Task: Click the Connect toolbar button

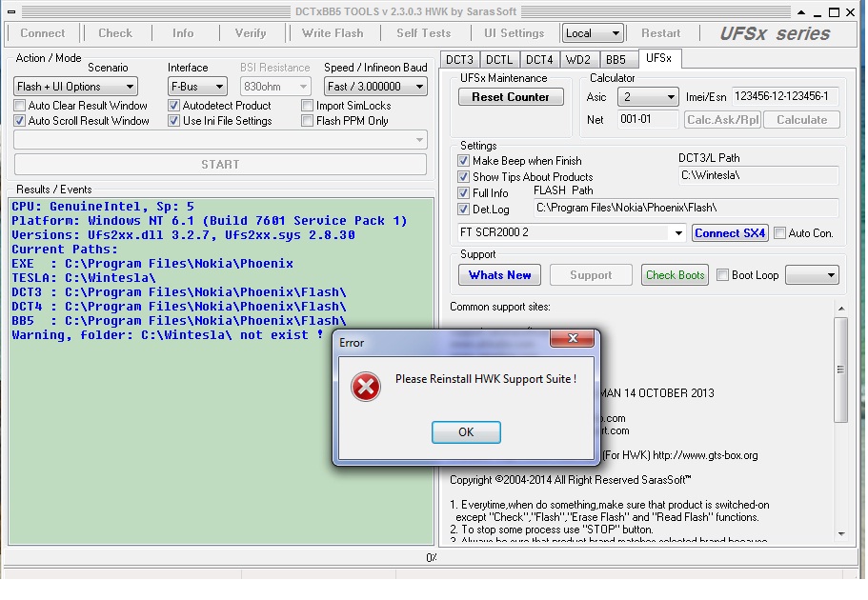Action: point(43,33)
